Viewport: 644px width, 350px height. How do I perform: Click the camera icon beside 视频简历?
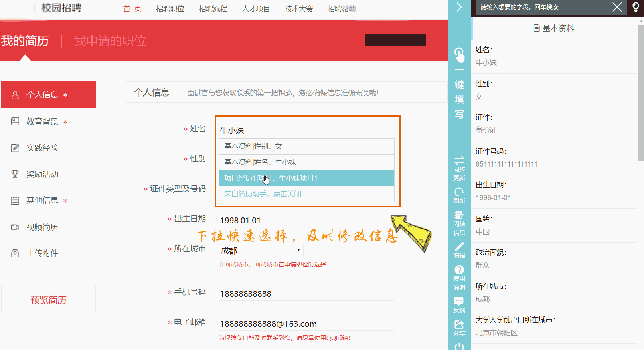click(15, 227)
